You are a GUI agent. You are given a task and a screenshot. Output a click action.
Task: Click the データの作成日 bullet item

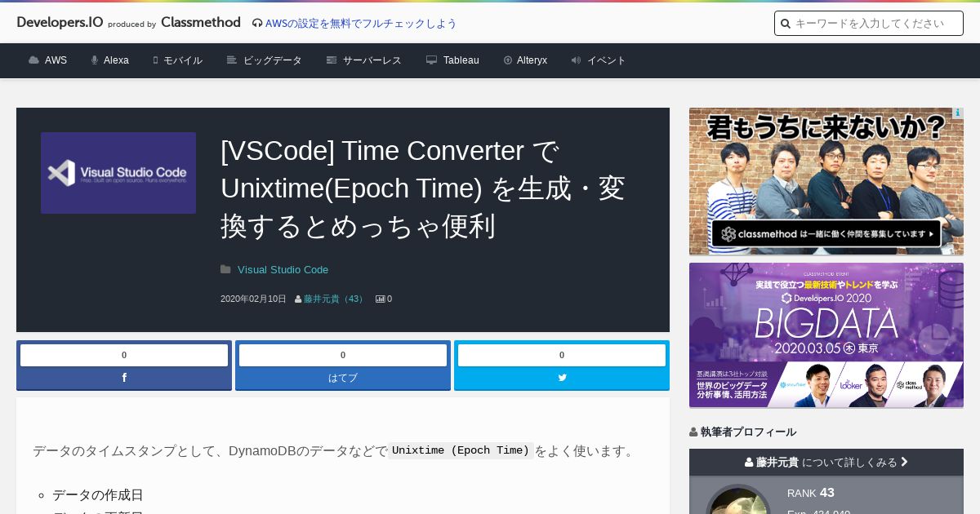[98, 495]
